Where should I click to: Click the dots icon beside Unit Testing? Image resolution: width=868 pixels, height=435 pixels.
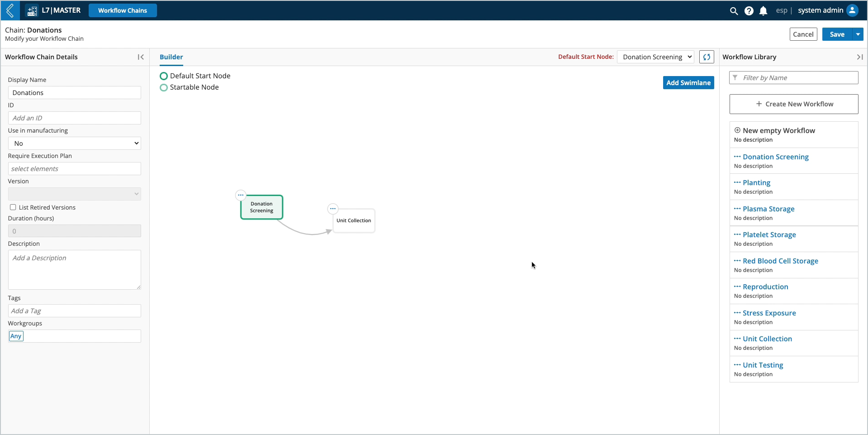pos(737,365)
